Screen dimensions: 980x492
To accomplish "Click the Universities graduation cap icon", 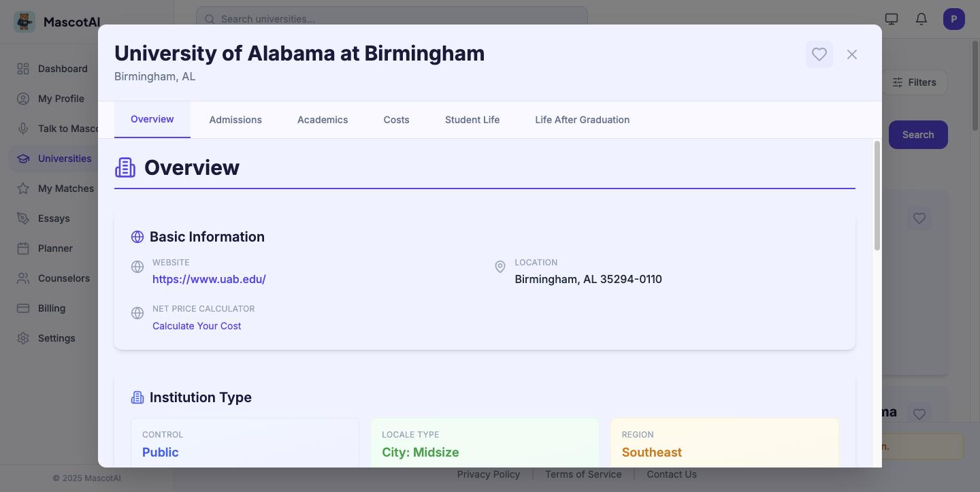I will coord(23,159).
